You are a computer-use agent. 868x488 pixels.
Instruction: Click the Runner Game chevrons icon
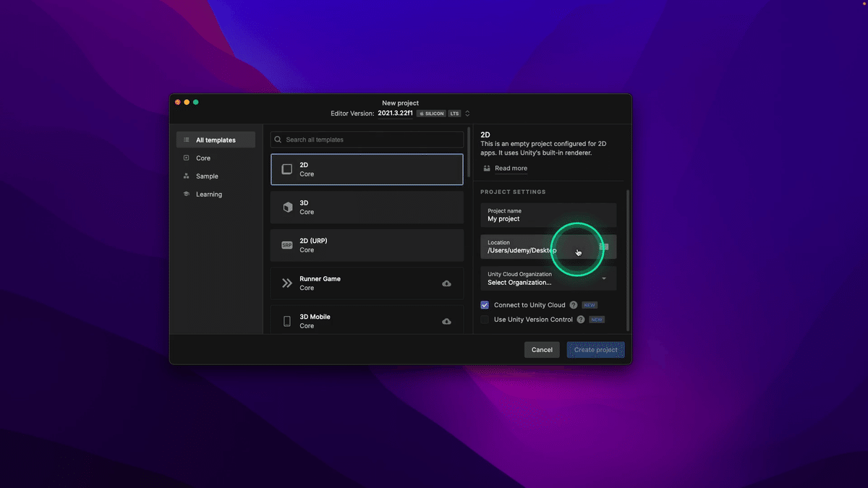click(x=287, y=283)
